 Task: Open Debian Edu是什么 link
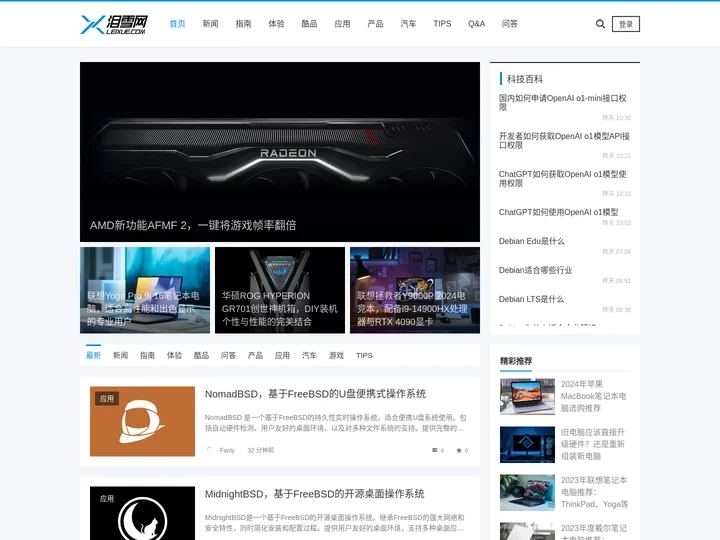[x=531, y=241]
